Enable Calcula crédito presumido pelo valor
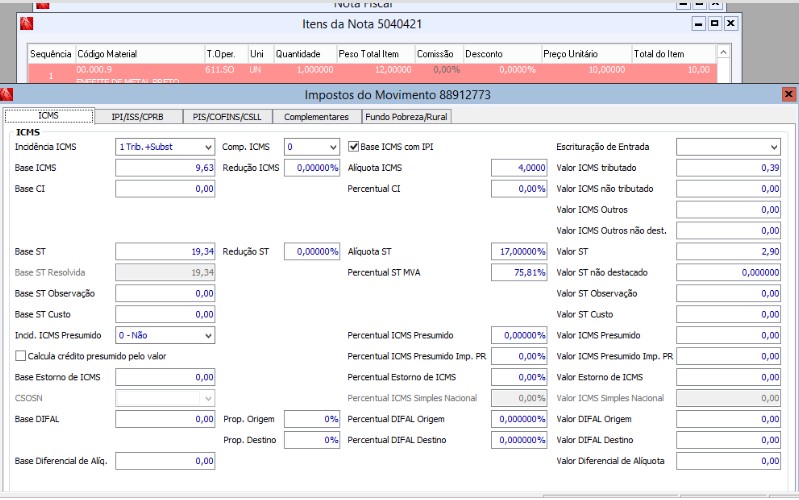The width and height of the screenshot is (799, 500). click(20, 356)
